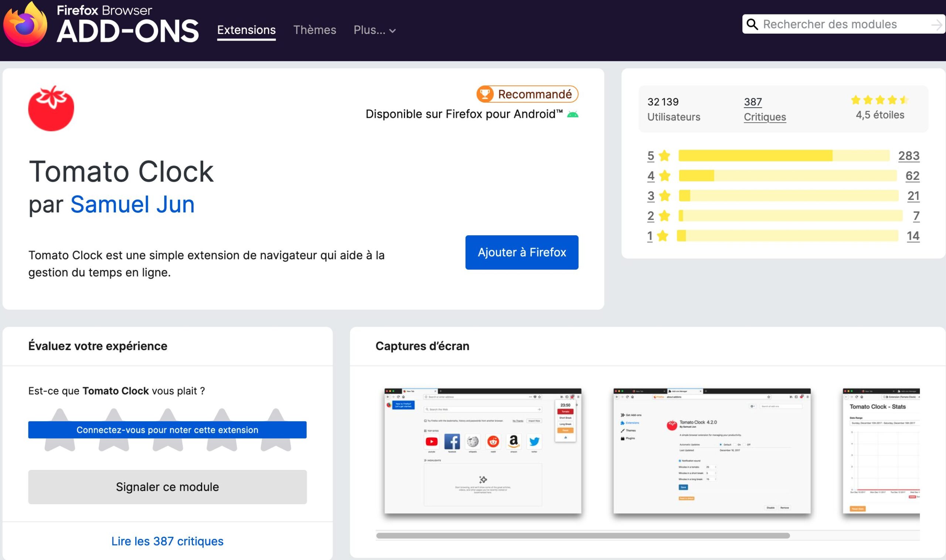Image resolution: width=946 pixels, height=560 pixels.
Task: Click the Évaluez votre expérience heading
Action: click(x=98, y=346)
